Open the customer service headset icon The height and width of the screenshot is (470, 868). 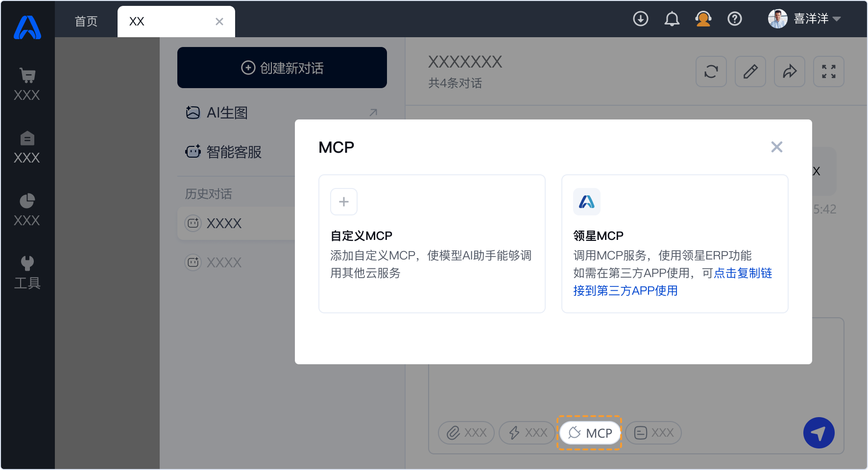coord(703,19)
